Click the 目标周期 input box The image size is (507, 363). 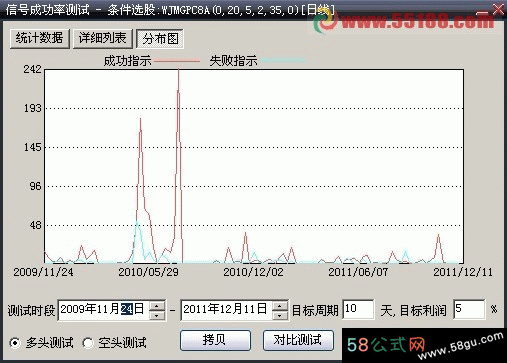[358, 309]
